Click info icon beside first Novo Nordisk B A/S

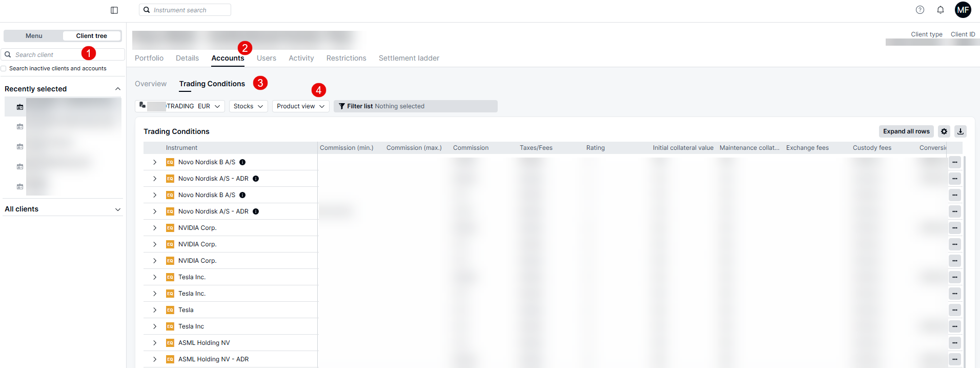(242, 162)
